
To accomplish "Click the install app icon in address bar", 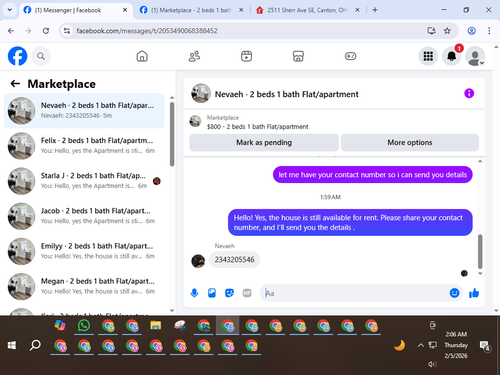I will coord(431,31).
